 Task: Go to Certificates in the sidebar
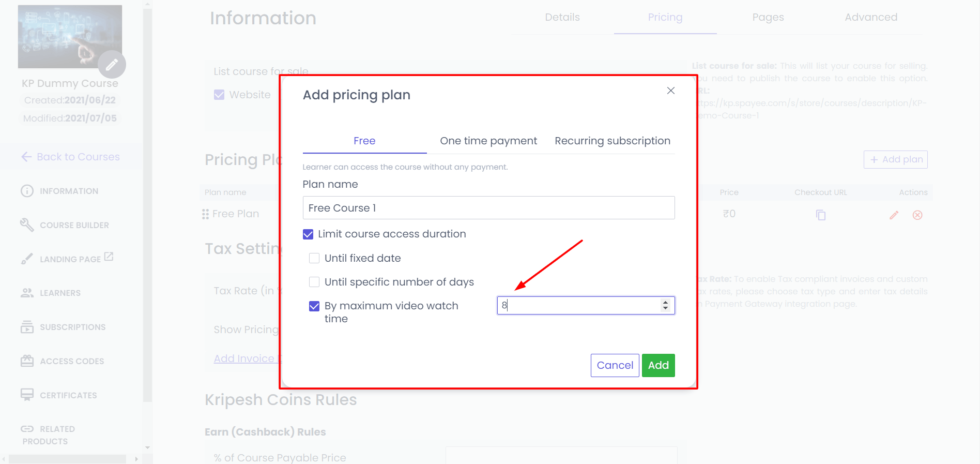point(68,395)
